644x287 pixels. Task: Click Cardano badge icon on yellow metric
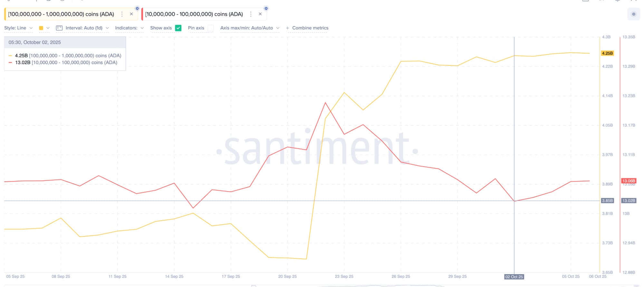coord(137,8)
